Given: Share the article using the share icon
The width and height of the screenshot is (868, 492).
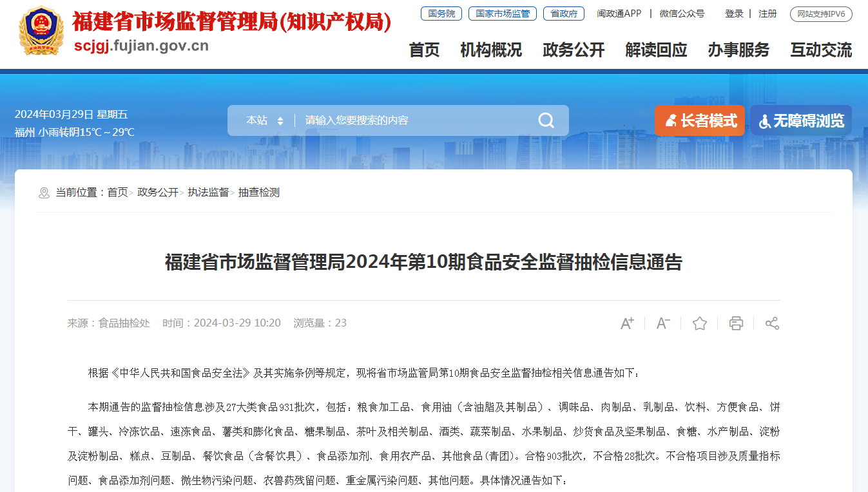Looking at the screenshot, I should (x=772, y=323).
